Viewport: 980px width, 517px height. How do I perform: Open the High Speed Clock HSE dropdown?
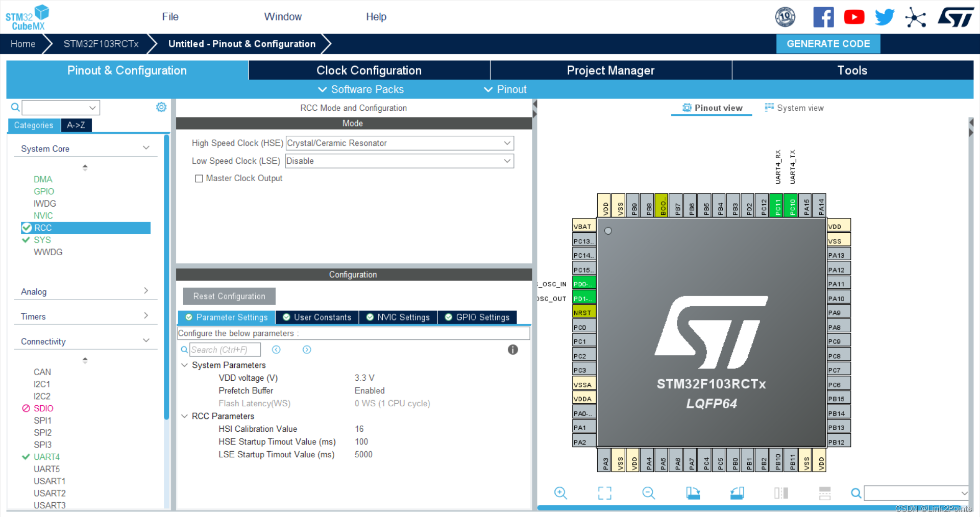click(507, 143)
